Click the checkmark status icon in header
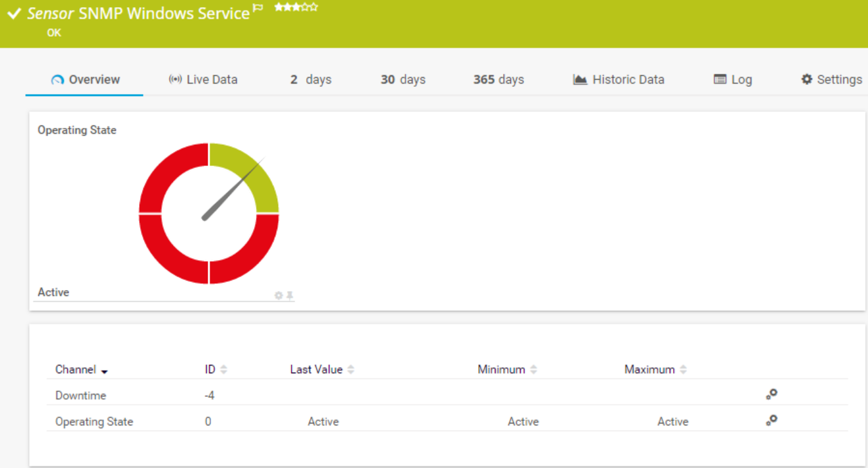The height and width of the screenshot is (468, 868). [14, 14]
